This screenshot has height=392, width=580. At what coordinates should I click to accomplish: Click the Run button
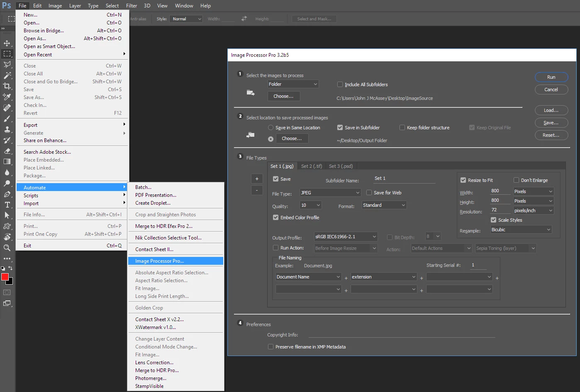point(551,77)
